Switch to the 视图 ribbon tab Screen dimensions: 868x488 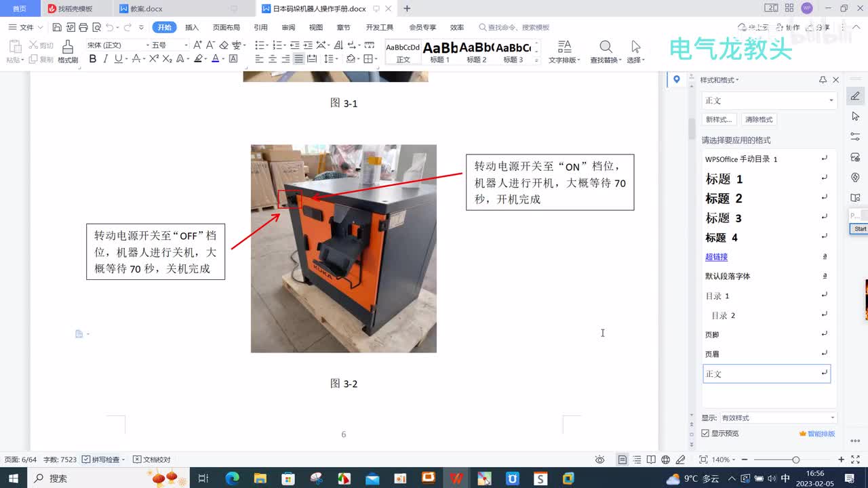tap(316, 27)
